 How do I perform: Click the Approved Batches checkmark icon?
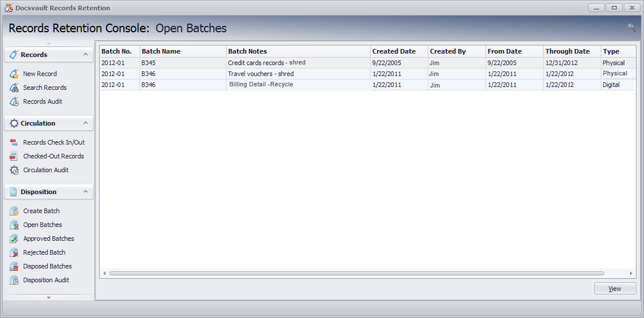coord(14,238)
